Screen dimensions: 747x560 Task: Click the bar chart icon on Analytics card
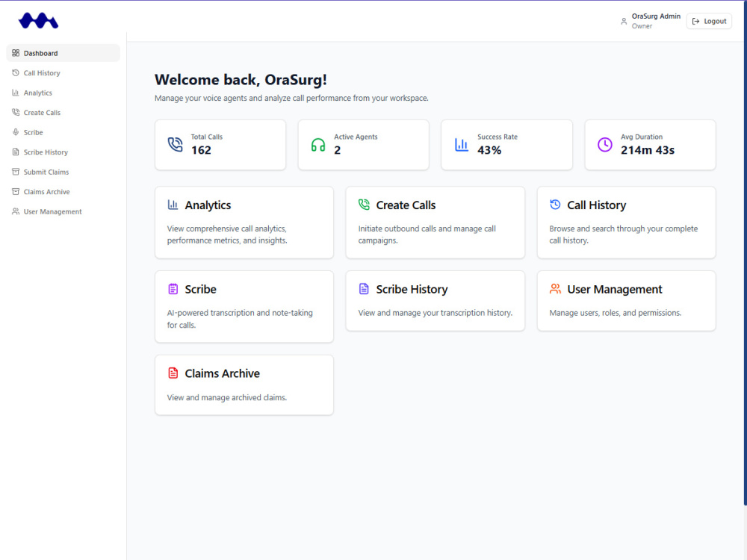tap(173, 205)
